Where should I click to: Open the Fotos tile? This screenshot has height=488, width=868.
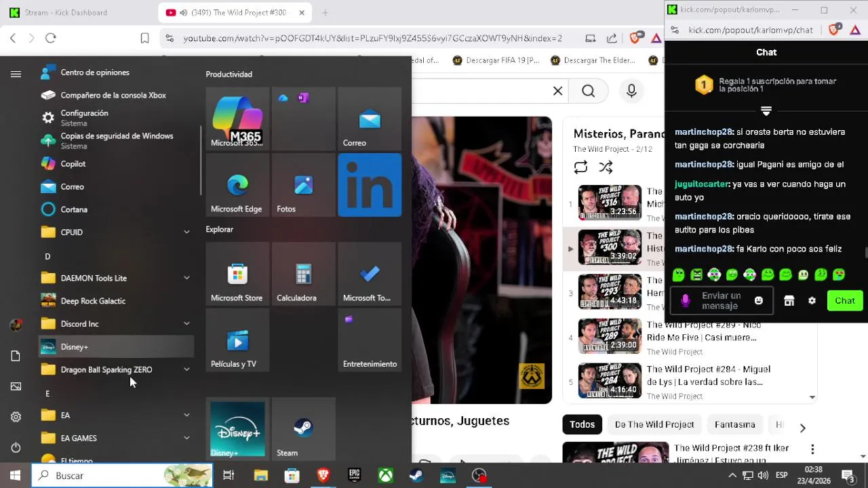pos(303,185)
